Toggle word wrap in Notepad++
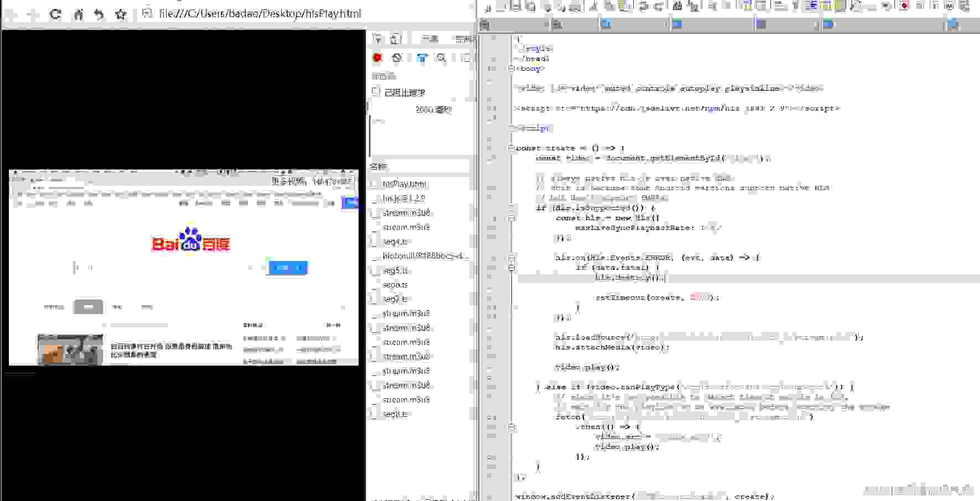Viewport: 980px width, 501px height. (781, 7)
